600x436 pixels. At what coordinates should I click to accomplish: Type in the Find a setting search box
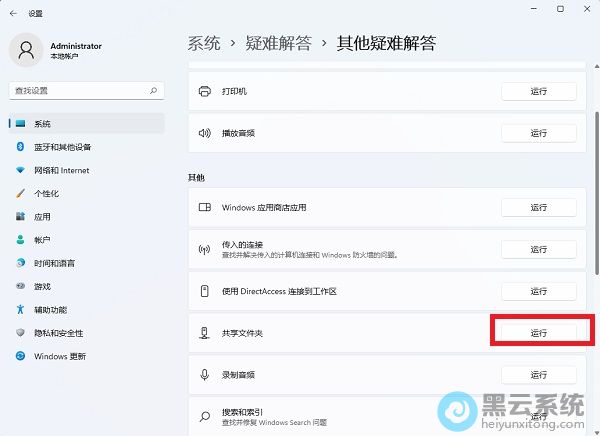[78, 90]
